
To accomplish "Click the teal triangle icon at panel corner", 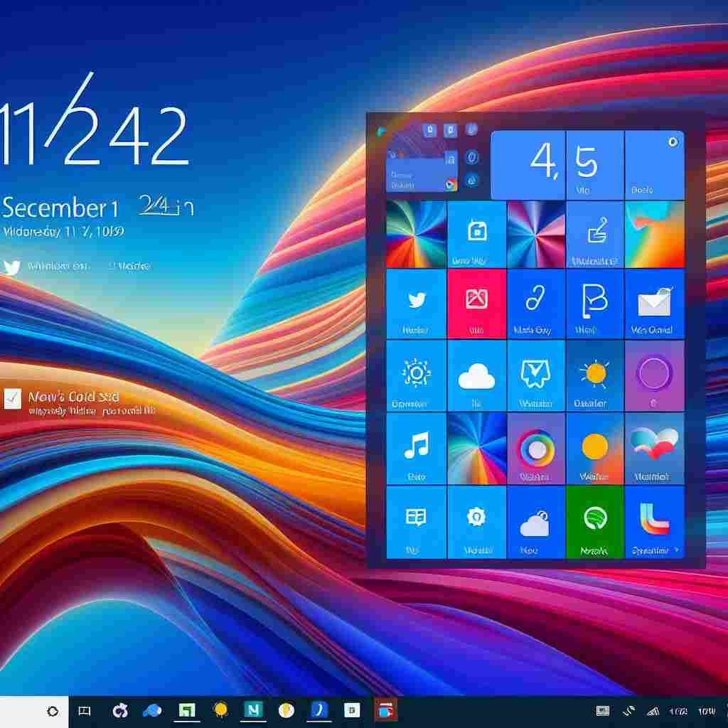I will [381, 132].
